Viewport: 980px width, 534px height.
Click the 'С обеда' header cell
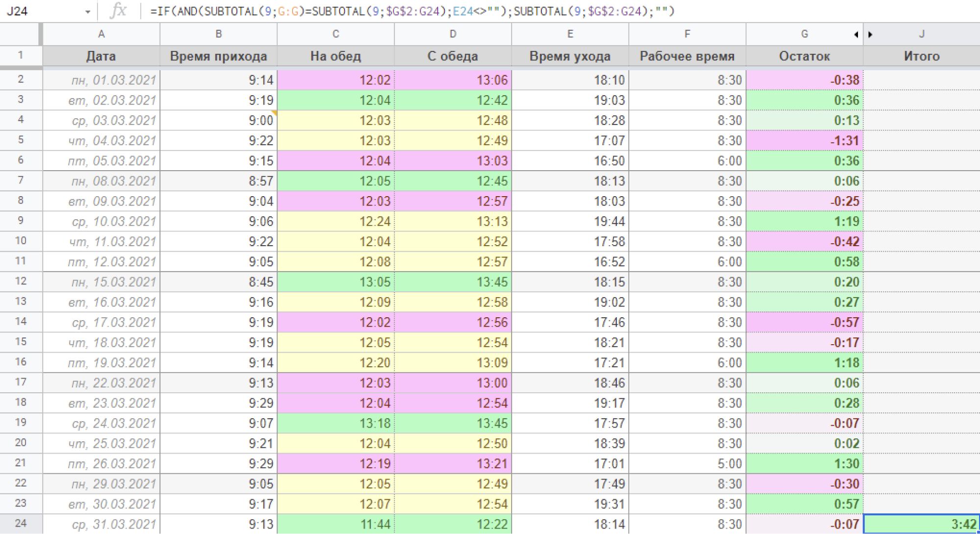coord(453,56)
